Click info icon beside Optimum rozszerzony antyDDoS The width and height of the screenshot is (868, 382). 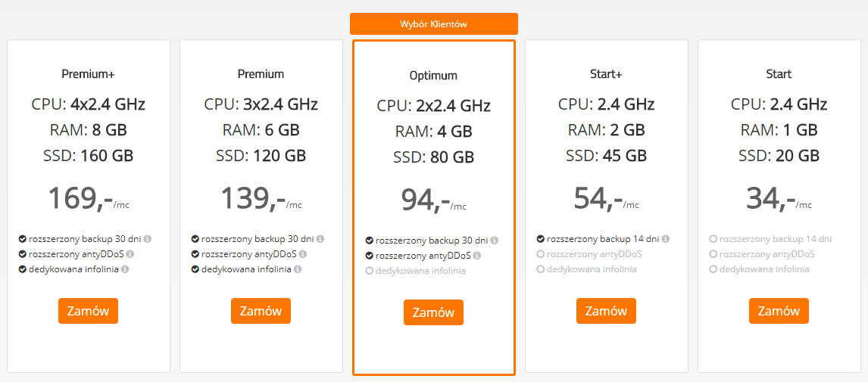(x=477, y=256)
